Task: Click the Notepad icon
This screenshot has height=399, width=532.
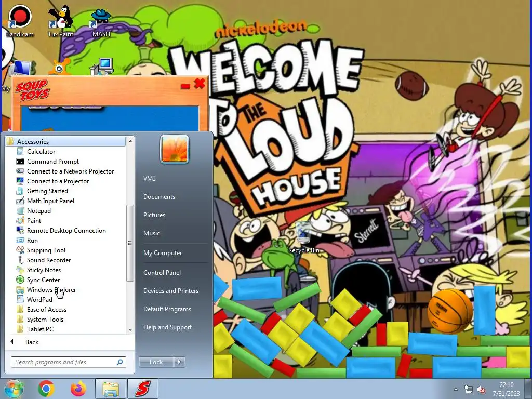Action: [20, 210]
